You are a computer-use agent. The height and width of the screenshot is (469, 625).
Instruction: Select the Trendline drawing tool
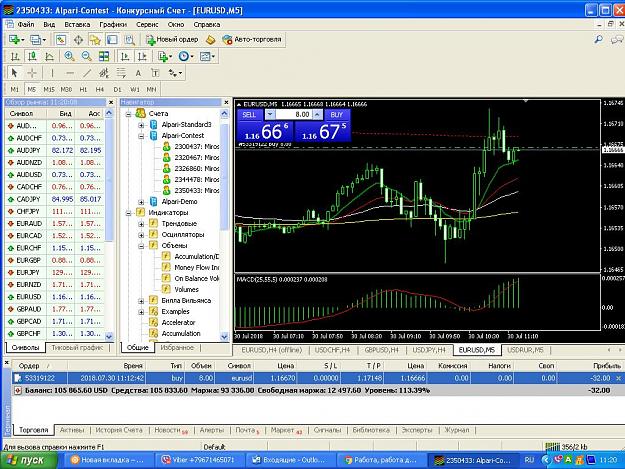(87, 73)
